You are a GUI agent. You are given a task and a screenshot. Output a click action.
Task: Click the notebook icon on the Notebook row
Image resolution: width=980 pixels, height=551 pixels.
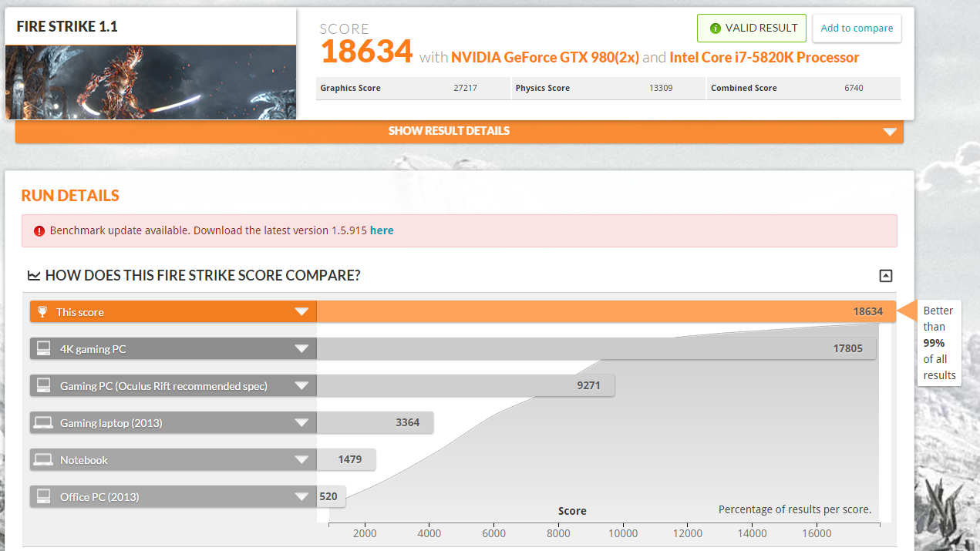(x=42, y=459)
